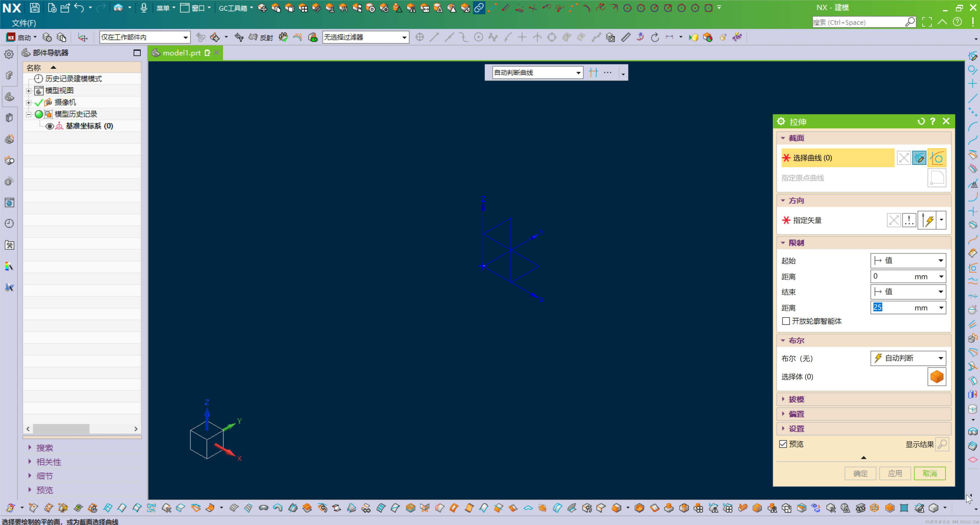
Task: Enable the 开放轮廓智能体 checkbox
Action: [786, 321]
